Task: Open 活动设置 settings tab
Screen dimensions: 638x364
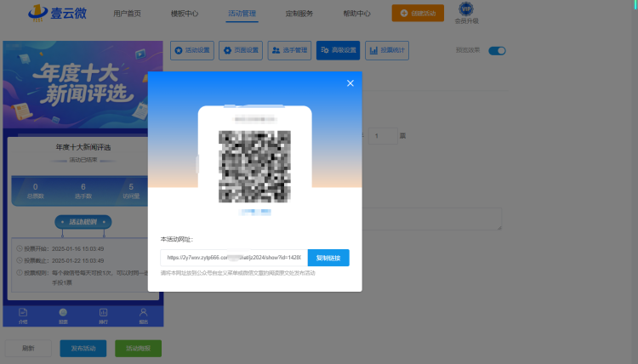Action: click(x=192, y=50)
